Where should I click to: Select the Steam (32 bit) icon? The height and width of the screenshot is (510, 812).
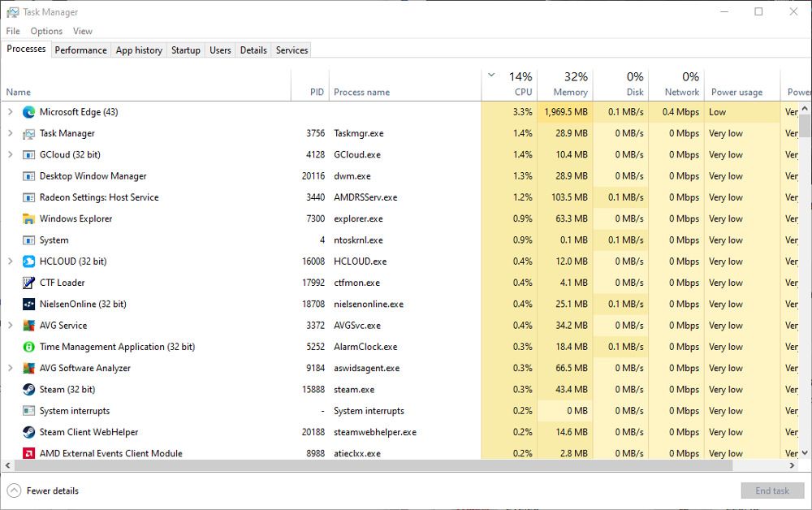[x=28, y=390]
